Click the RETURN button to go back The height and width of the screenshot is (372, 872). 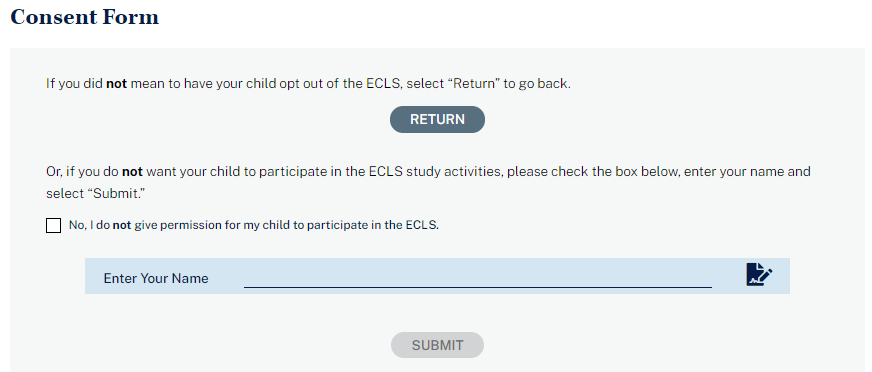click(437, 120)
